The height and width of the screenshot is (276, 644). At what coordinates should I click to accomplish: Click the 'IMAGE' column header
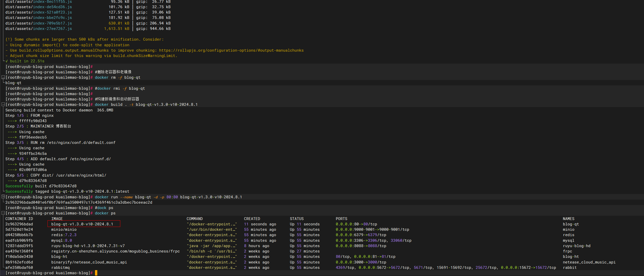point(57,219)
